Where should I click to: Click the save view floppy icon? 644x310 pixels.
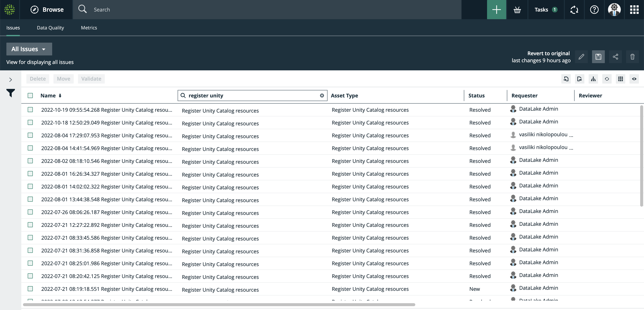click(598, 56)
